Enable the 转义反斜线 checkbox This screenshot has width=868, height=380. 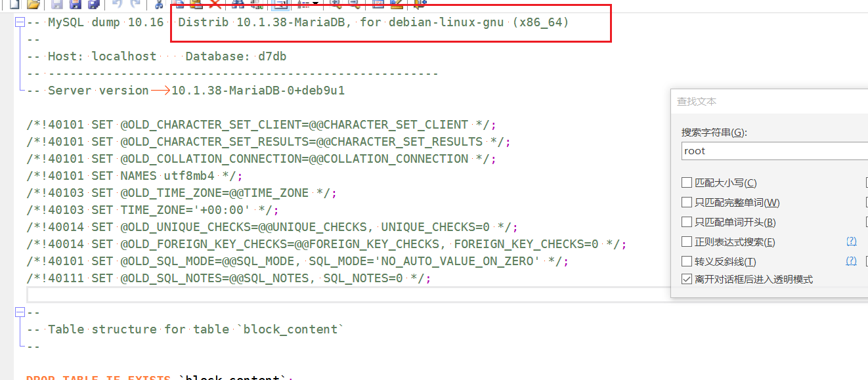(x=687, y=261)
